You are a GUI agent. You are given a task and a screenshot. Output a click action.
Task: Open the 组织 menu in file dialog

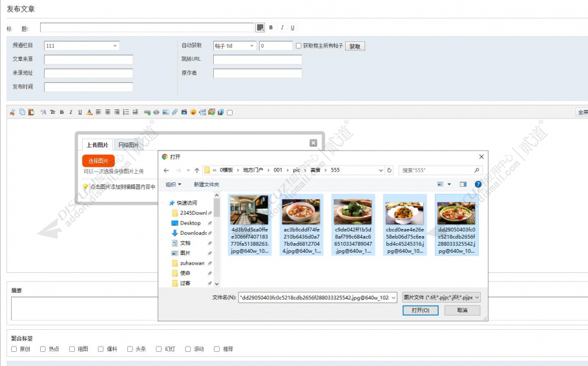point(173,184)
